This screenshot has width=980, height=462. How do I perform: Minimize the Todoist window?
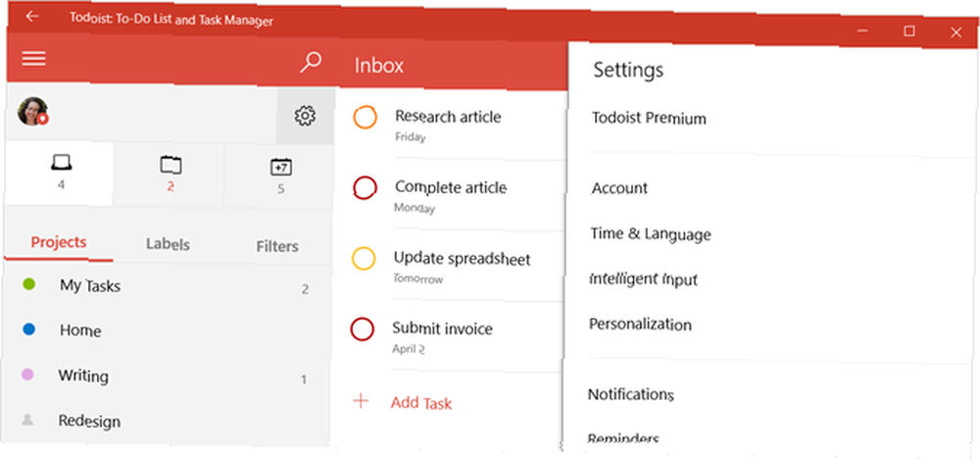click(x=863, y=30)
